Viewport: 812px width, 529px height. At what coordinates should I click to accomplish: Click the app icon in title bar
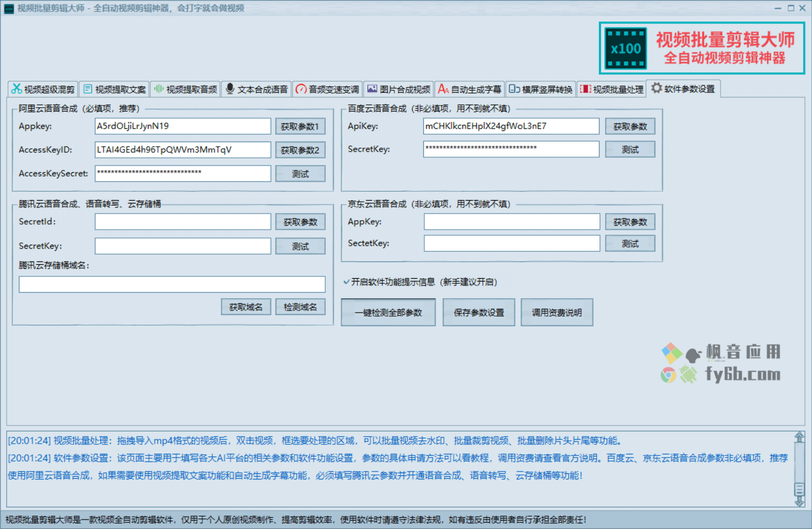[9, 8]
